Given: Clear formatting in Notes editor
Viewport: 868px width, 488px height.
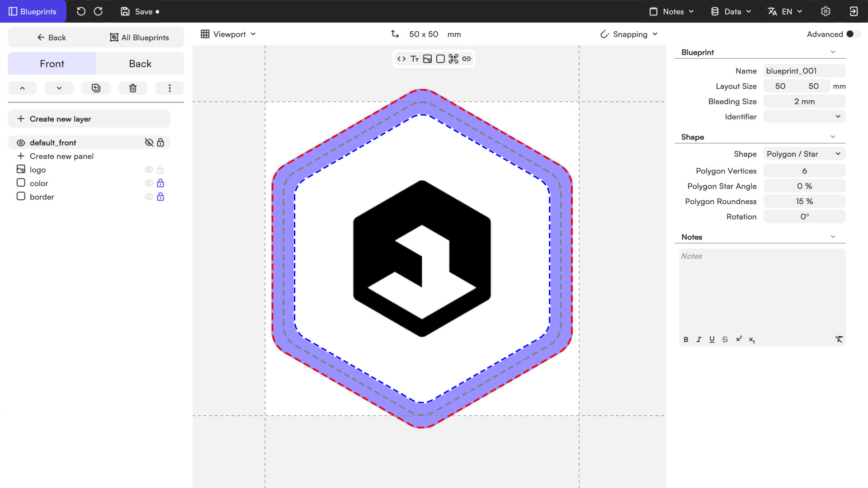Looking at the screenshot, I should pyautogui.click(x=839, y=339).
